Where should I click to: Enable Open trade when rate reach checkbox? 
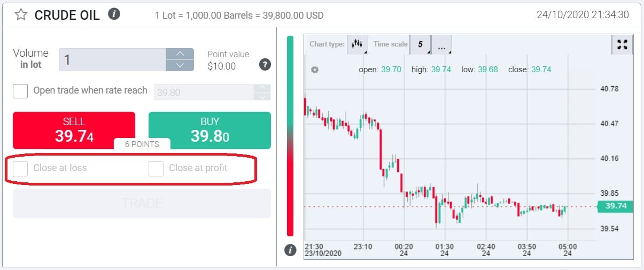point(20,91)
